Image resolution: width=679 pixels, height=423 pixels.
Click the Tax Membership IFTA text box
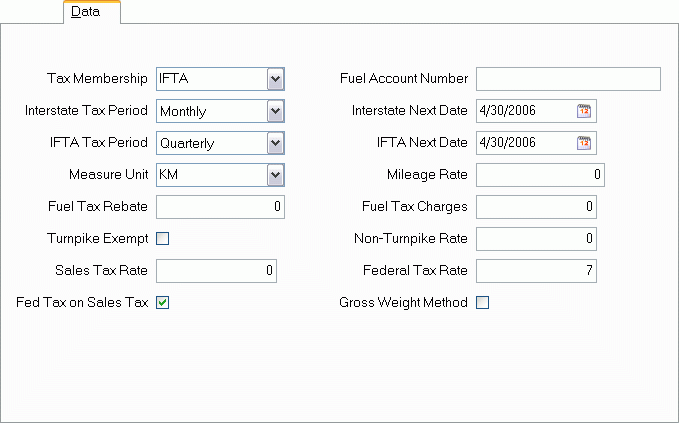click(210, 79)
